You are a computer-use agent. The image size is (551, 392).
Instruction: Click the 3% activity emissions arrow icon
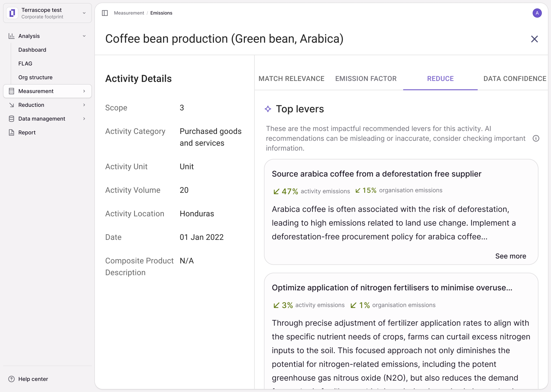[276, 305]
